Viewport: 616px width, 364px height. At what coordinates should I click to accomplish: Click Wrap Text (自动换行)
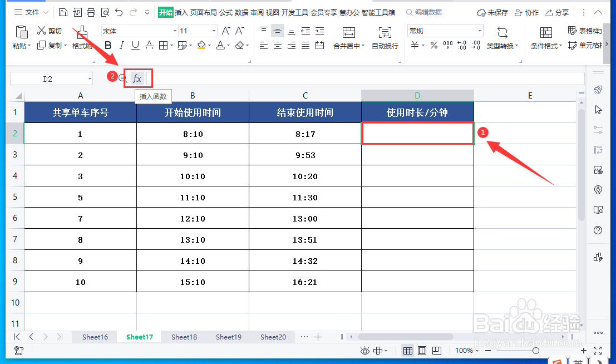coord(385,38)
